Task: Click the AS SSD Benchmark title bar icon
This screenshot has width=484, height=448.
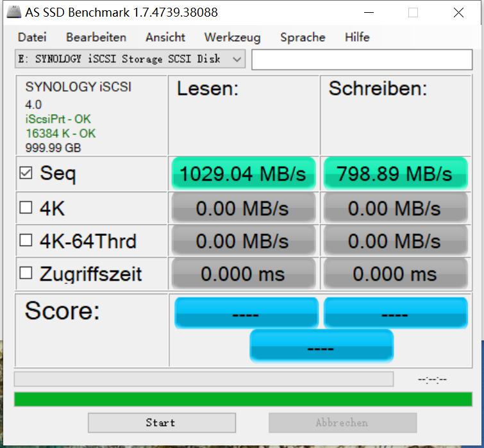Action: (14, 12)
